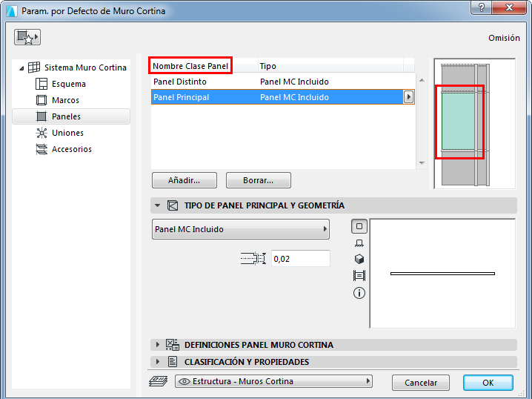Select the preview picture mode icon
The height and width of the screenshot is (399, 532).
[x=359, y=275]
